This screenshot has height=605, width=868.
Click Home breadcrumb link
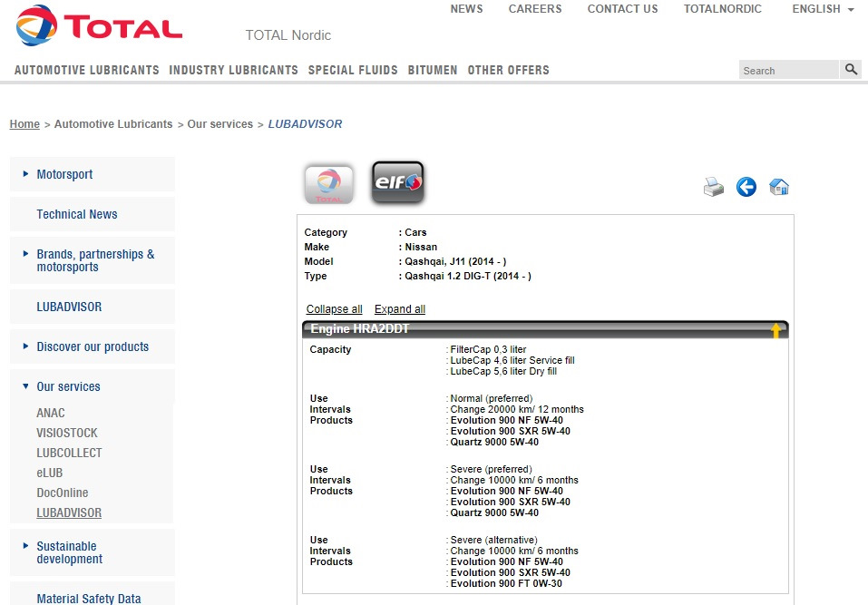pos(24,124)
